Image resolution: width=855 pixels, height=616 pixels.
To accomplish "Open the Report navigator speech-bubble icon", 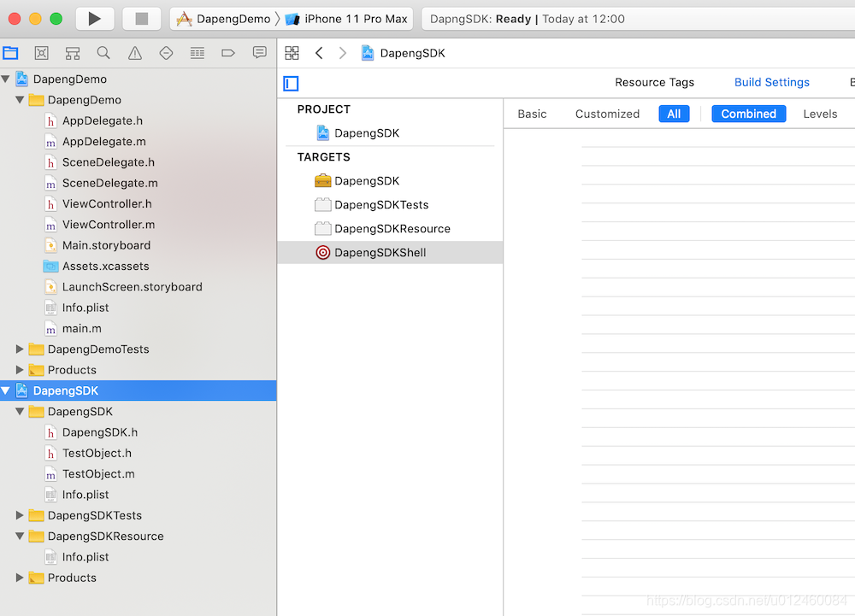I will [260, 53].
